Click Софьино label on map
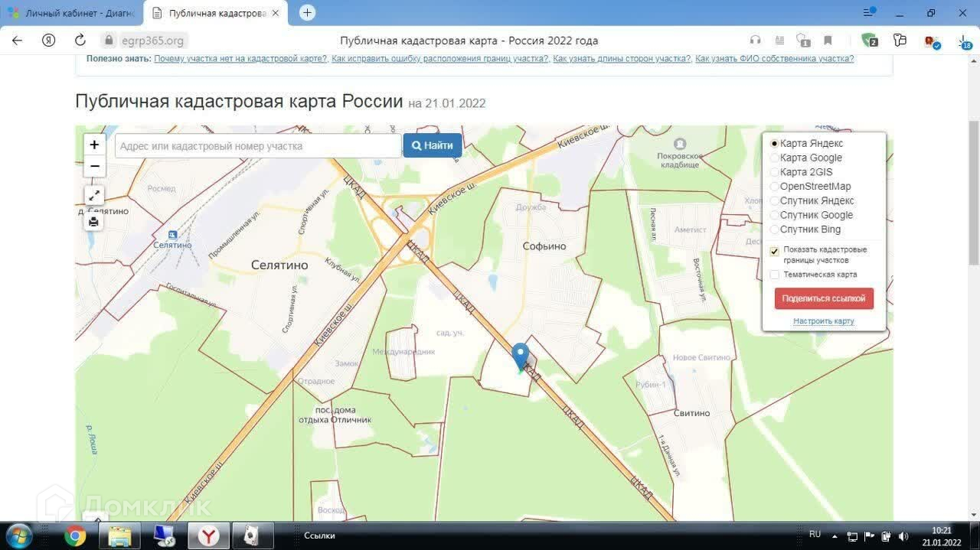The height and width of the screenshot is (550, 980). pos(544,246)
